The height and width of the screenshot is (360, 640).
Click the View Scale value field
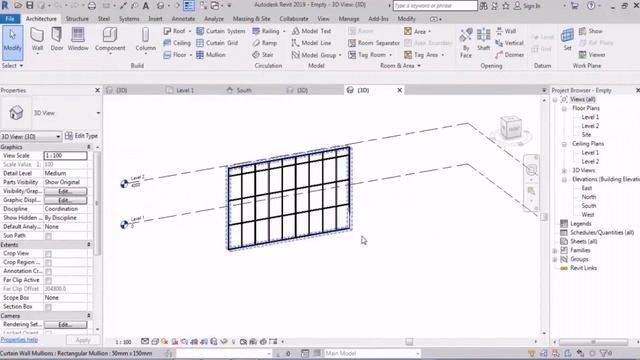[65, 156]
